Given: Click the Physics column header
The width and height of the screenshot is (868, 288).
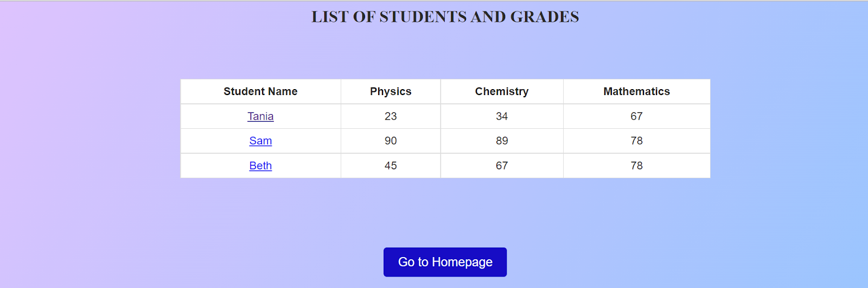Looking at the screenshot, I should coord(391,91).
